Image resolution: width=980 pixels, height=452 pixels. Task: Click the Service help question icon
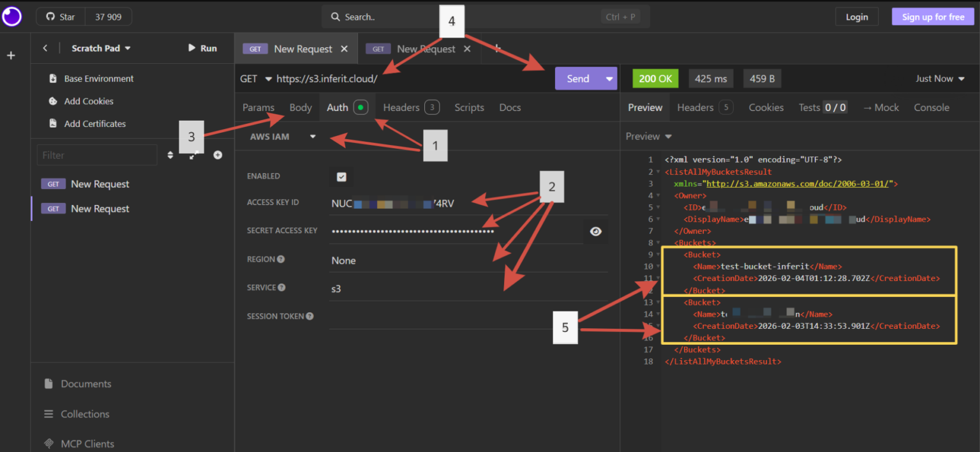click(x=281, y=287)
